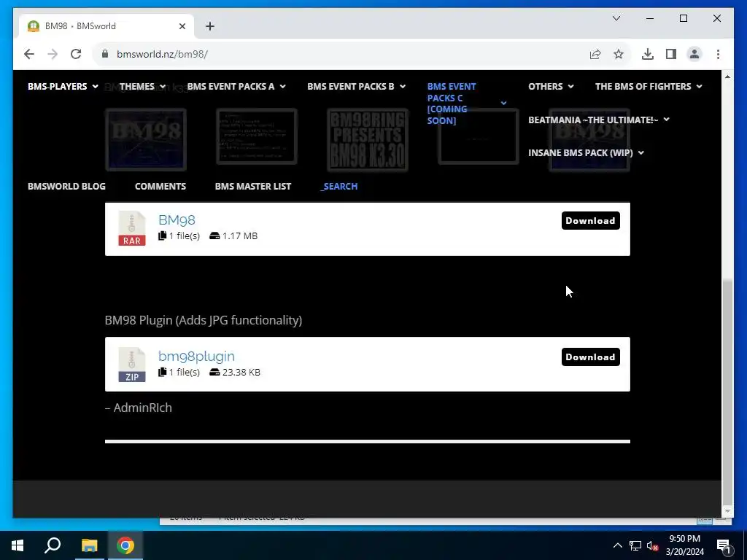This screenshot has width=747, height=560.
Task: Expand INSANE BMS PACK (WIP) menu
Action: coord(586,153)
